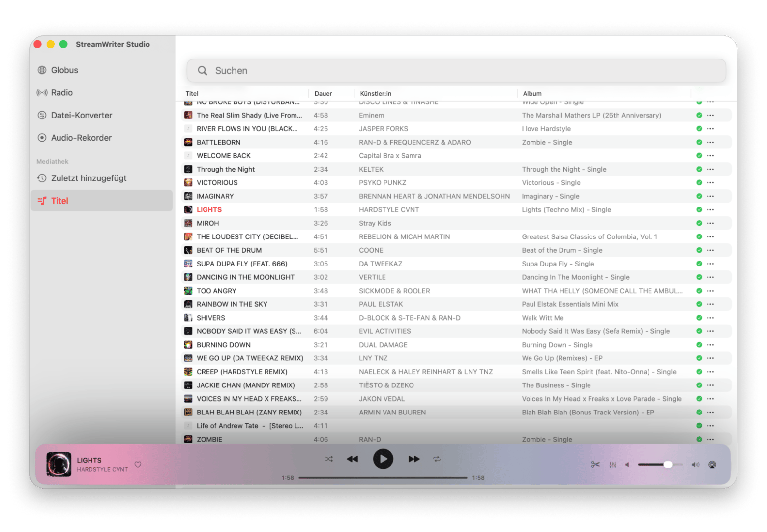Click the LIGHTS album art in player
Image resolution: width=767 pixels, height=532 pixels.
point(59,465)
